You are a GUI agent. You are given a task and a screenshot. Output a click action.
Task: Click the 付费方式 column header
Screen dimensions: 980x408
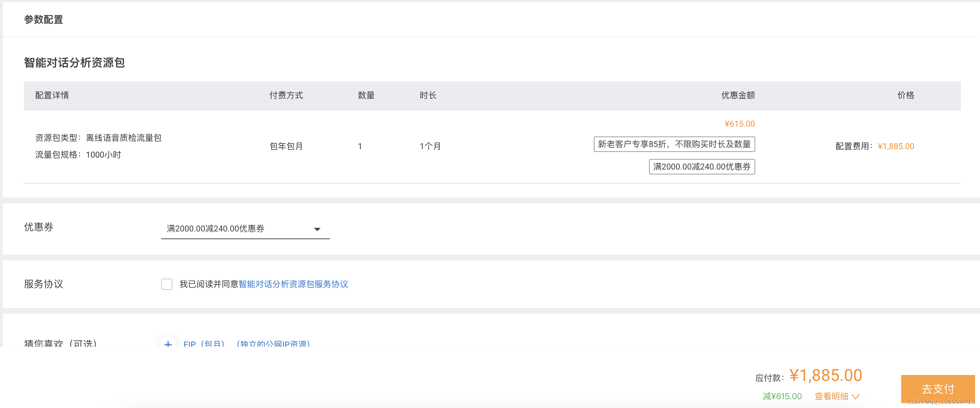point(286,95)
